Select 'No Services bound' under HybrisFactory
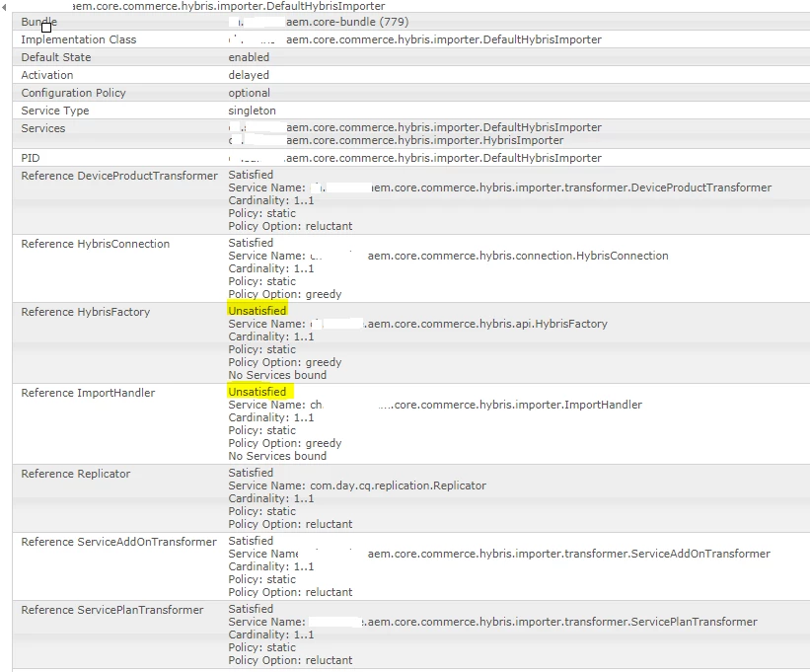The height and width of the screenshot is (672, 810). coord(277,375)
